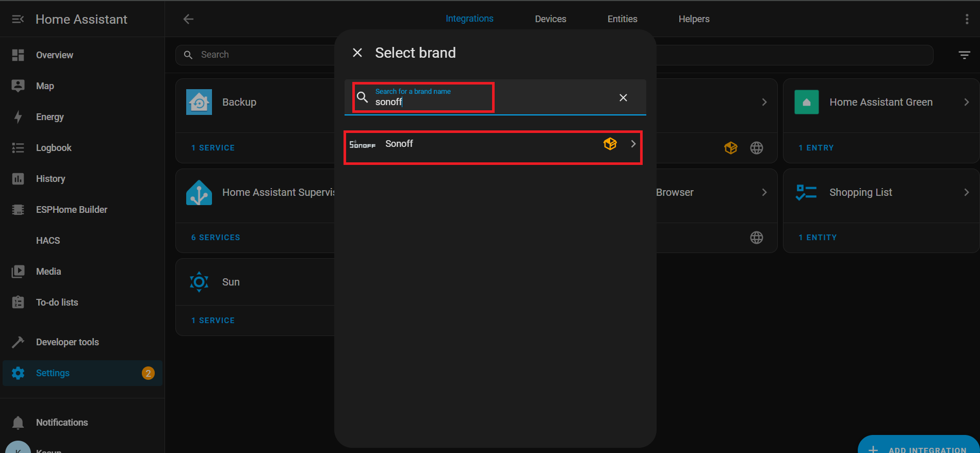Click the Home Assistant Green icon

[807, 102]
